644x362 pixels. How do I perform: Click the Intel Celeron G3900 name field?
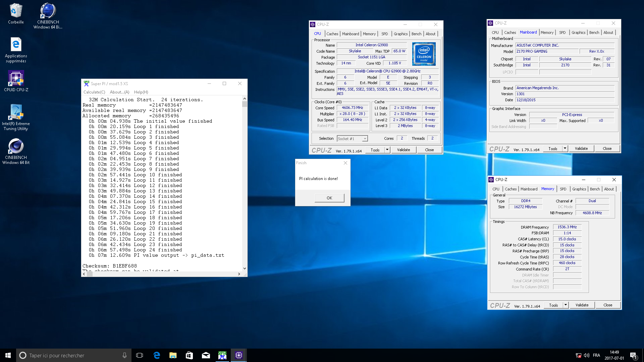372,45
